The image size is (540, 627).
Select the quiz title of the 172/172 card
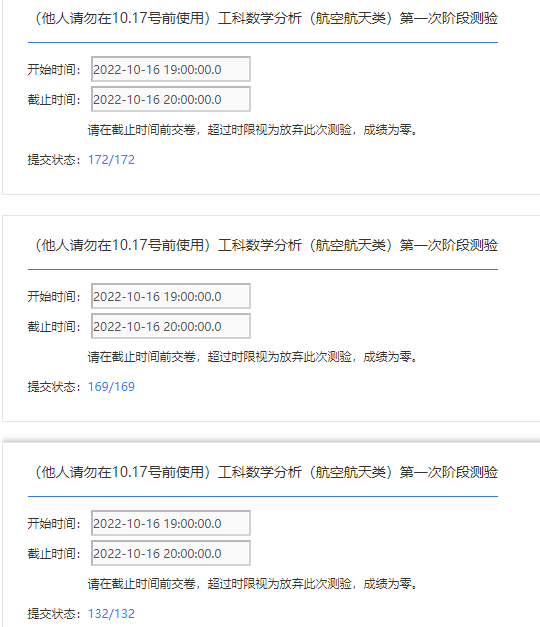coord(265,18)
